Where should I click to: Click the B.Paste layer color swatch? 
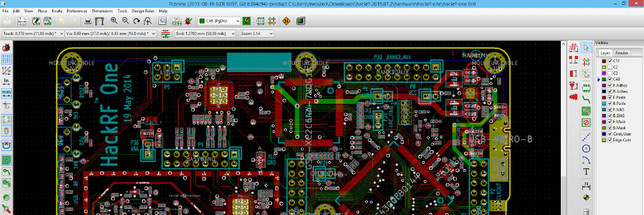(604, 103)
